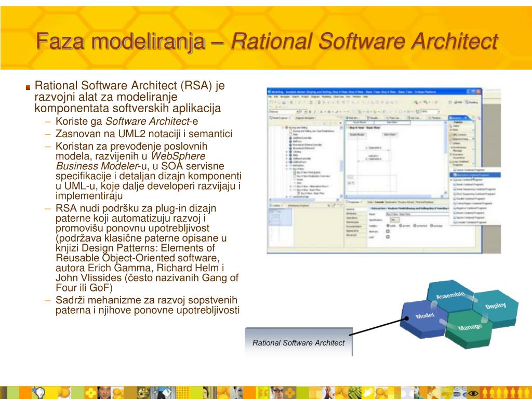The image size is (532, 399).
Task: Expand the UML Common palette drawer
Action: point(459,135)
